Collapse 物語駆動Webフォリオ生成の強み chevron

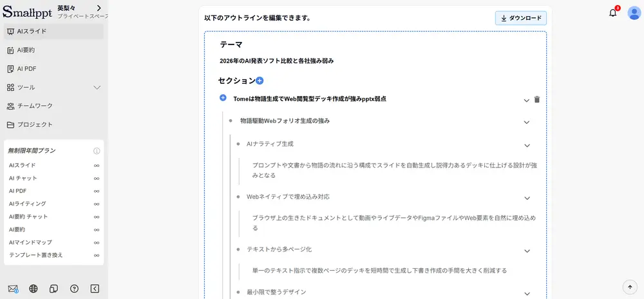pos(527,122)
